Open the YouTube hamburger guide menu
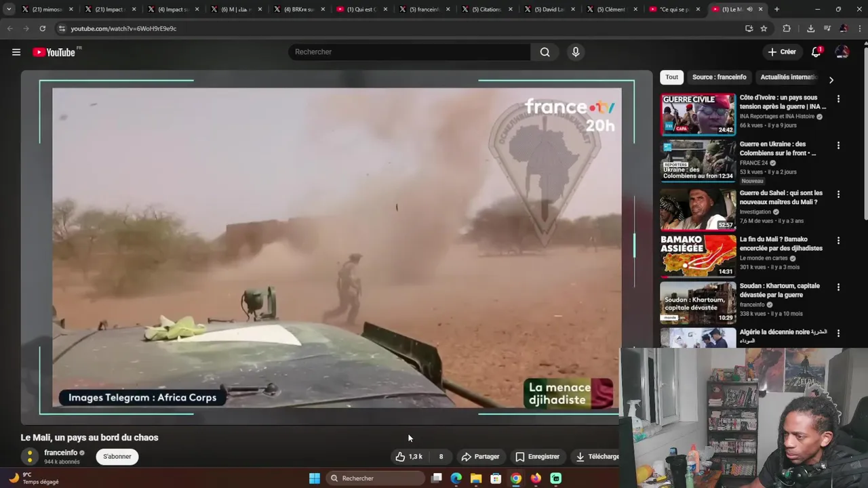The image size is (868, 488). click(x=16, y=52)
